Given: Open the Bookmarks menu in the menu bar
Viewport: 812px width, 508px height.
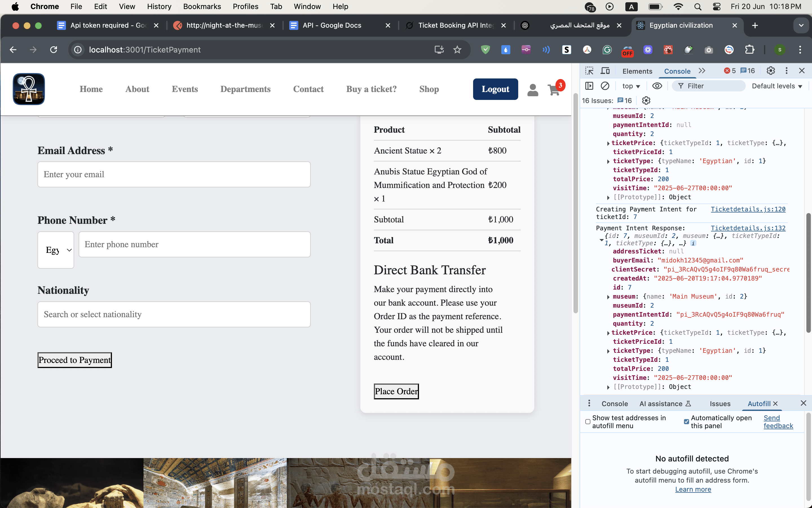Looking at the screenshot, I should [202, 7].
